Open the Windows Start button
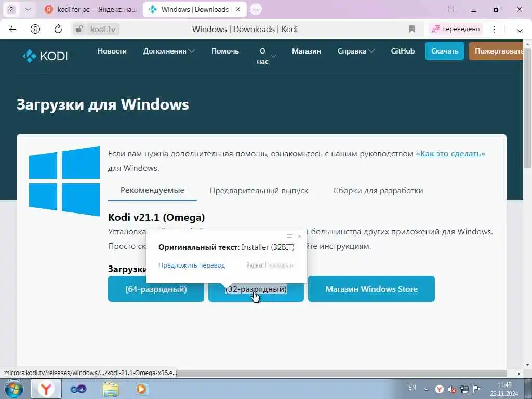Screen dimensions: 532x399 click(x=14, y=389)
